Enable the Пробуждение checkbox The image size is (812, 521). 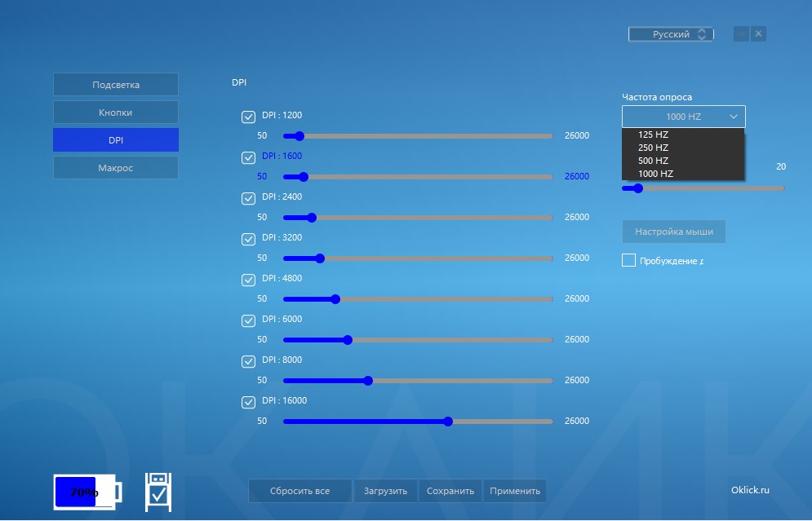pyautogui.click(x=628, y=260)
